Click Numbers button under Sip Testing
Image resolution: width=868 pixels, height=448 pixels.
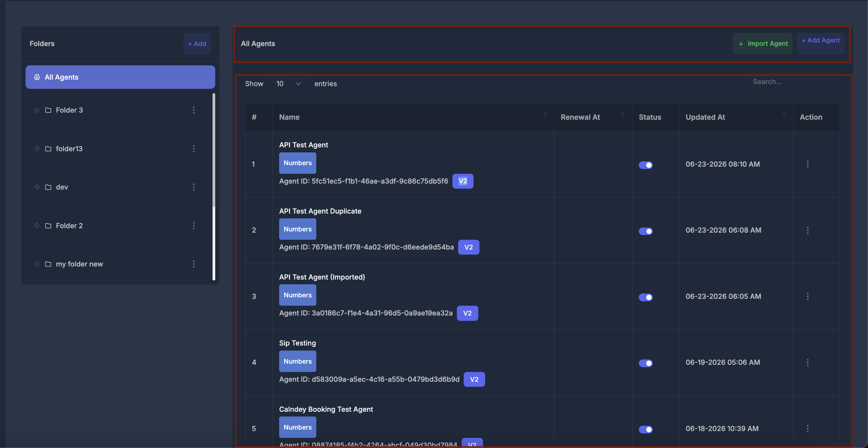coord(298,362)
